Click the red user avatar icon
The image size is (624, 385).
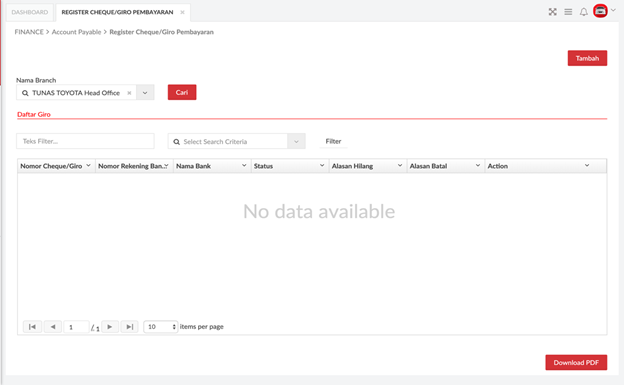coord(600,11)
